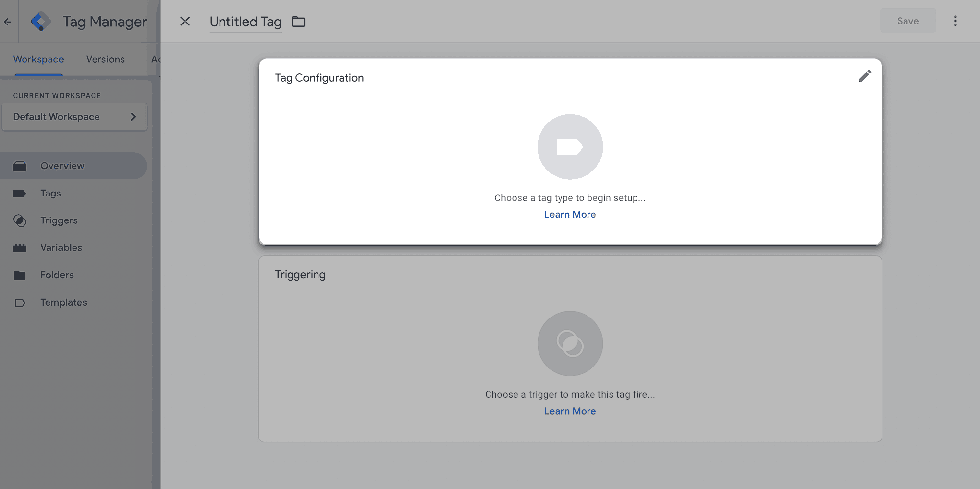Switch to the Versions tab
The width and height of the screenshot is (980, 489).
[x=105, y=59]
